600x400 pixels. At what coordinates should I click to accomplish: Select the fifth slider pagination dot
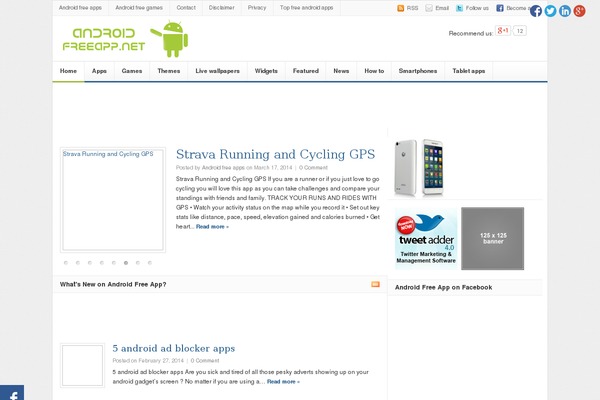pyautogui.click(x=114, y=263)
